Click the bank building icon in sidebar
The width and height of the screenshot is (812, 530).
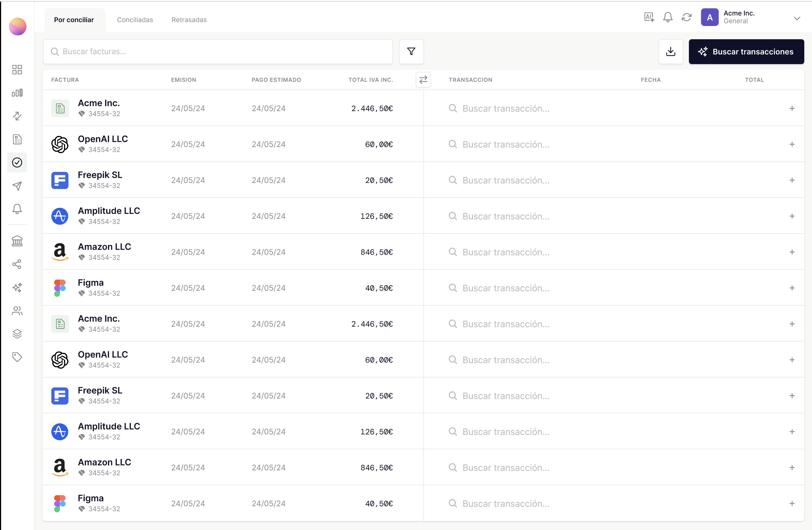point(17,241)
